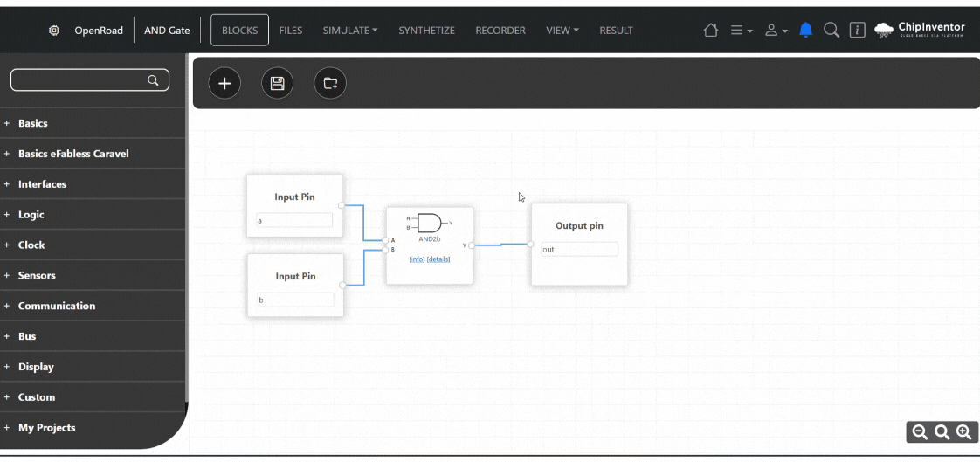Select the Output pin block title

(x=579, y=225)
